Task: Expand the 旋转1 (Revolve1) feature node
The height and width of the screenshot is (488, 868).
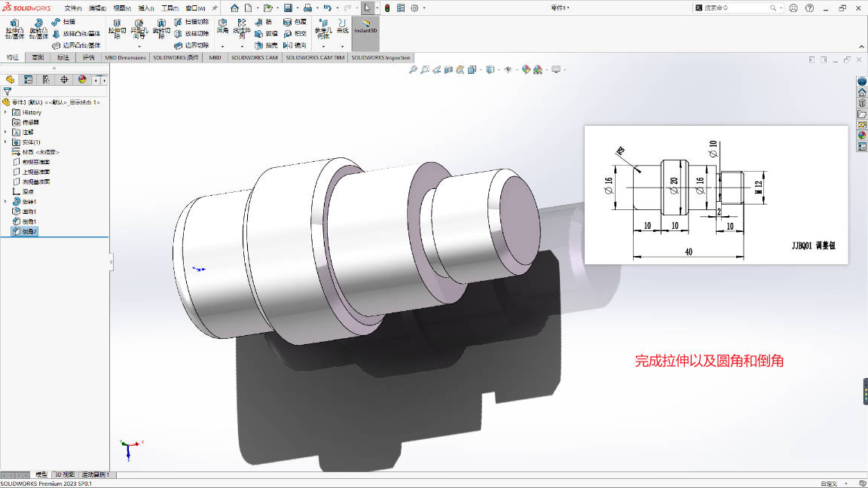Action: coord(5,201)
